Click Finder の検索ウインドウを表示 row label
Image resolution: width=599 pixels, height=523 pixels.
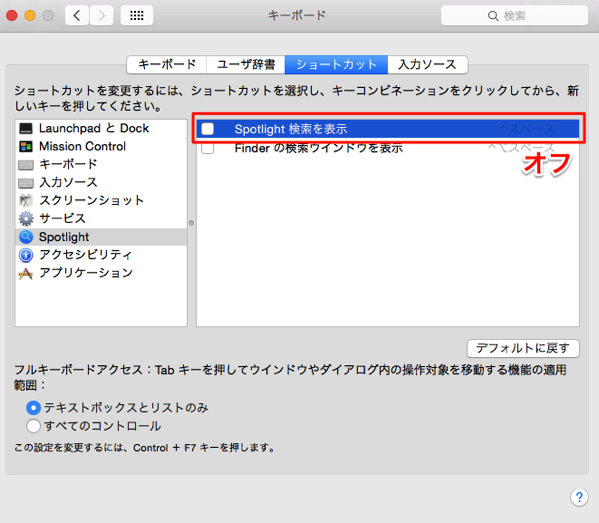coord(319,148)
